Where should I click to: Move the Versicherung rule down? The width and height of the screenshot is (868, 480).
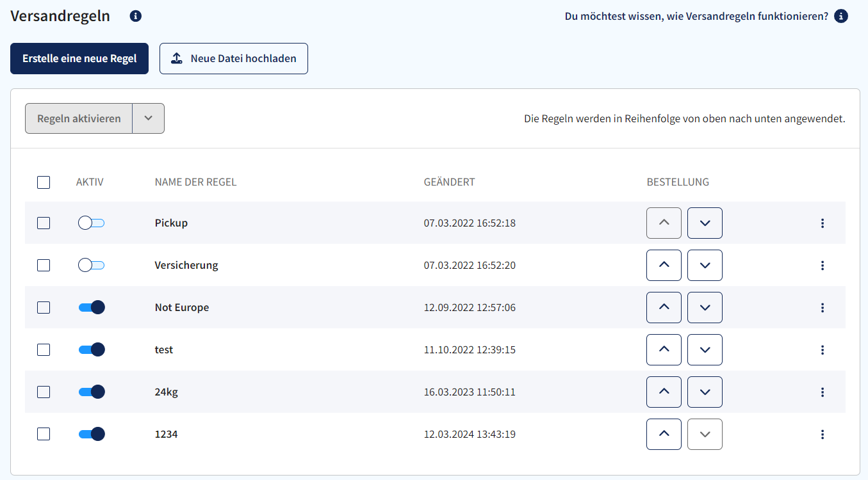click(705, 265)
